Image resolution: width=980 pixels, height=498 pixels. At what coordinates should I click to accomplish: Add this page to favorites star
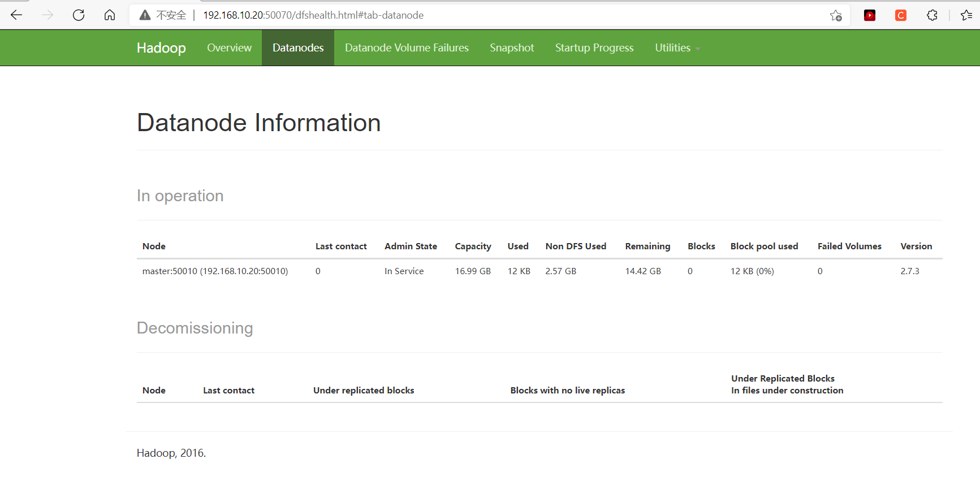(x=836, y=15)
